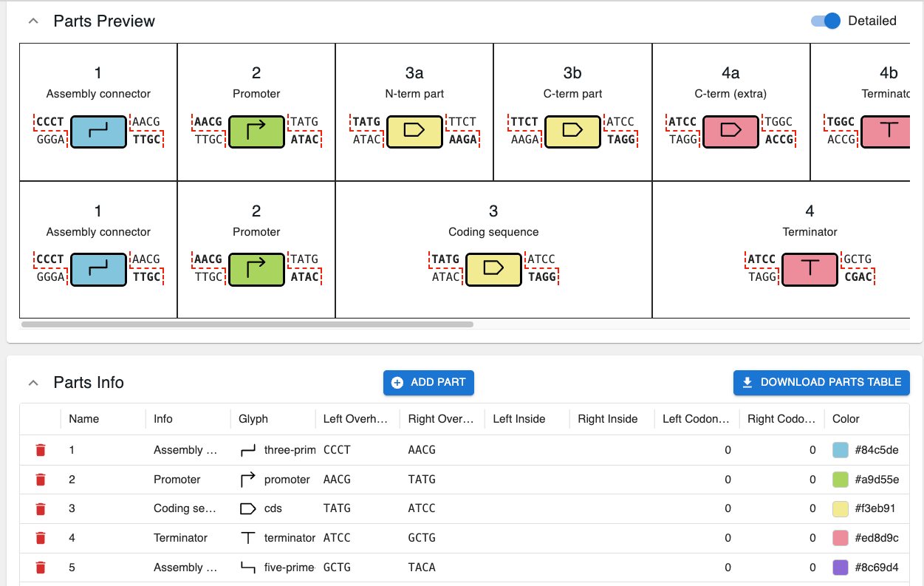Click the Left Inside column header
The height and width of the screenshot is (586, 924).
click(519, 419)
